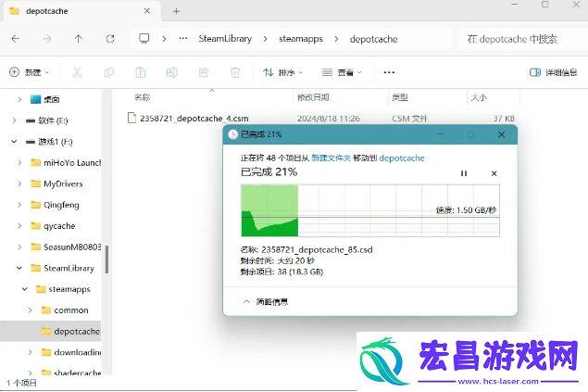Viewport: 588px width, 392px height.
Task: Select SeasunMB0803 folder in tree
Action: click(x=66, y=247)
